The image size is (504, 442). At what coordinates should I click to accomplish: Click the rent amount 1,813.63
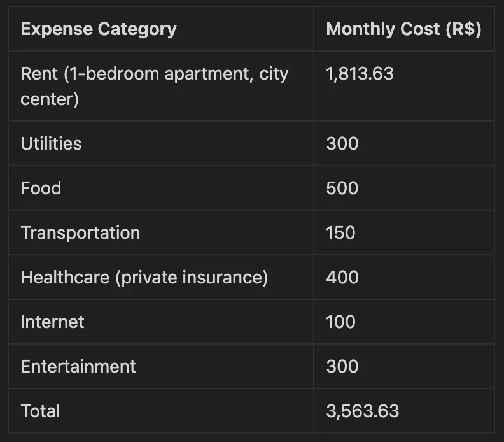(360, 74)
